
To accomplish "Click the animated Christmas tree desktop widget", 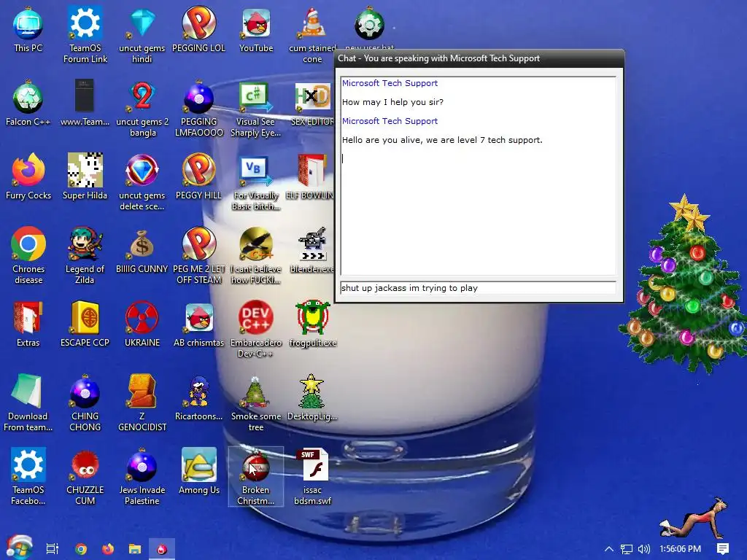I will [x=684, y=284].
